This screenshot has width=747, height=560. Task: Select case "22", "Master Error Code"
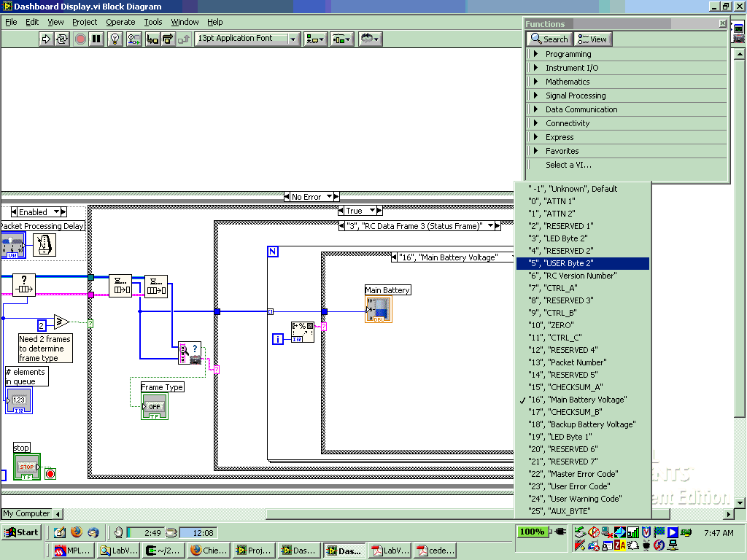[x=583, y=474]
